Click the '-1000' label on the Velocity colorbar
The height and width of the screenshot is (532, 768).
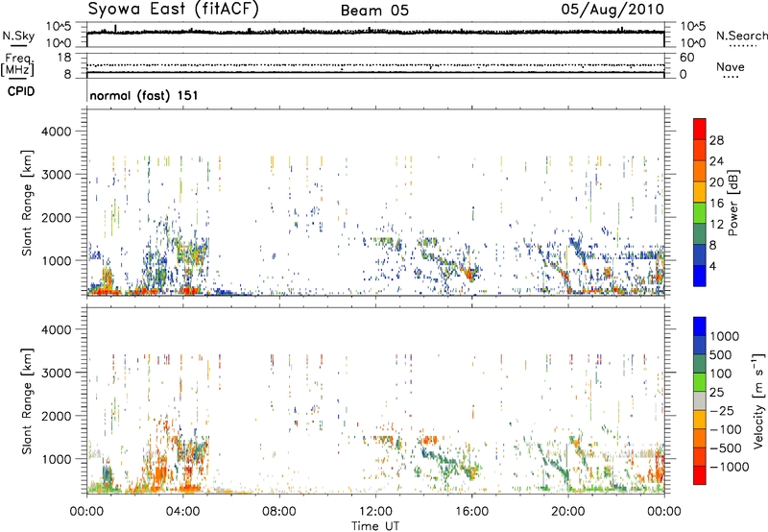729,467
